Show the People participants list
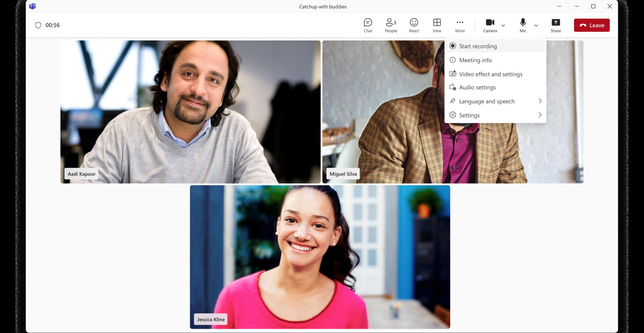Viewport: 644px width, 333px height. pyautogui.click(x=391, y=25)
